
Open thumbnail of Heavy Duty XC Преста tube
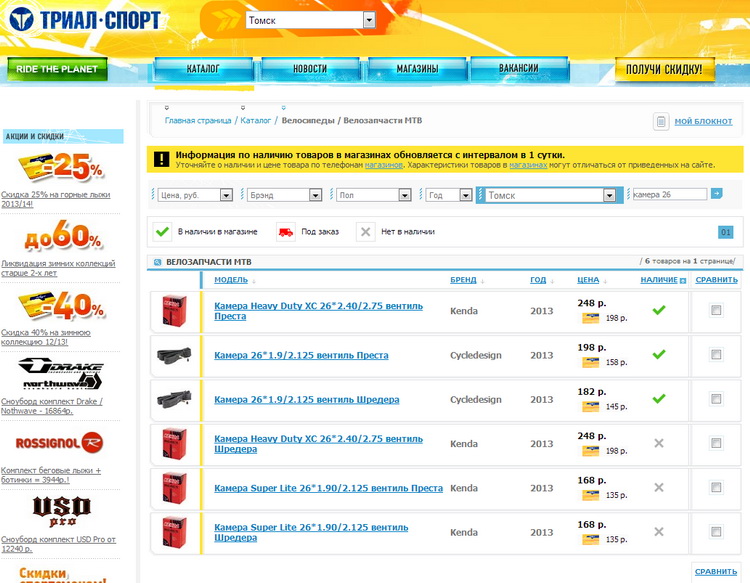click(x=174, y=311)
